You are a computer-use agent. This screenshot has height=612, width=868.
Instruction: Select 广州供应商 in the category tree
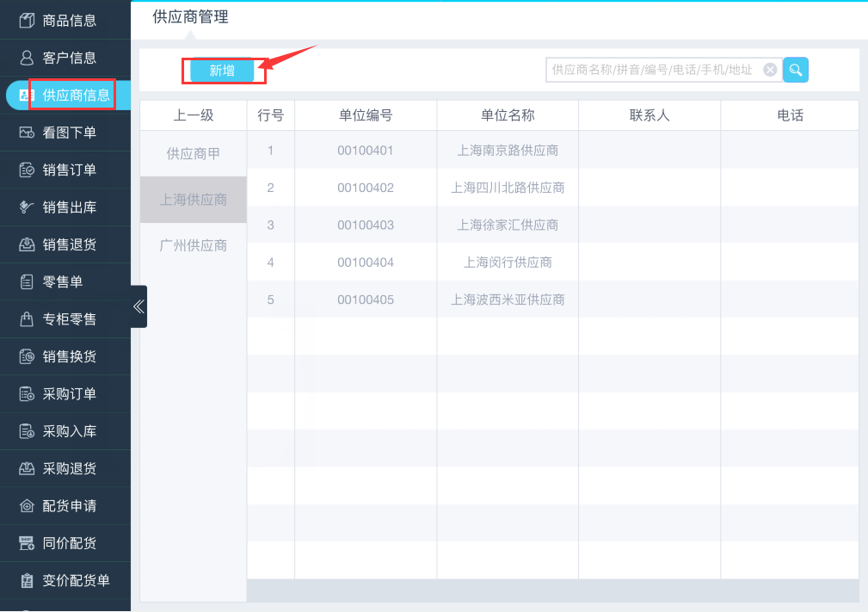click(194, 245)
